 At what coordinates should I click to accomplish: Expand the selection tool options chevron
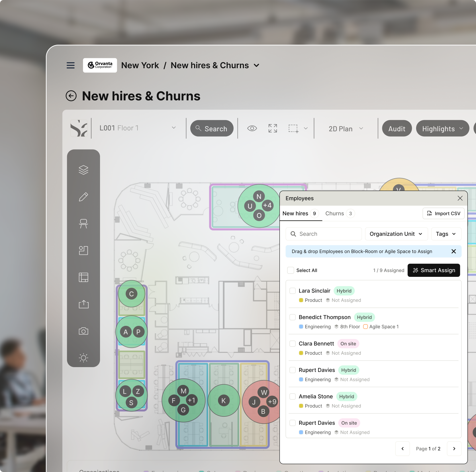click(x=306, y=128)
